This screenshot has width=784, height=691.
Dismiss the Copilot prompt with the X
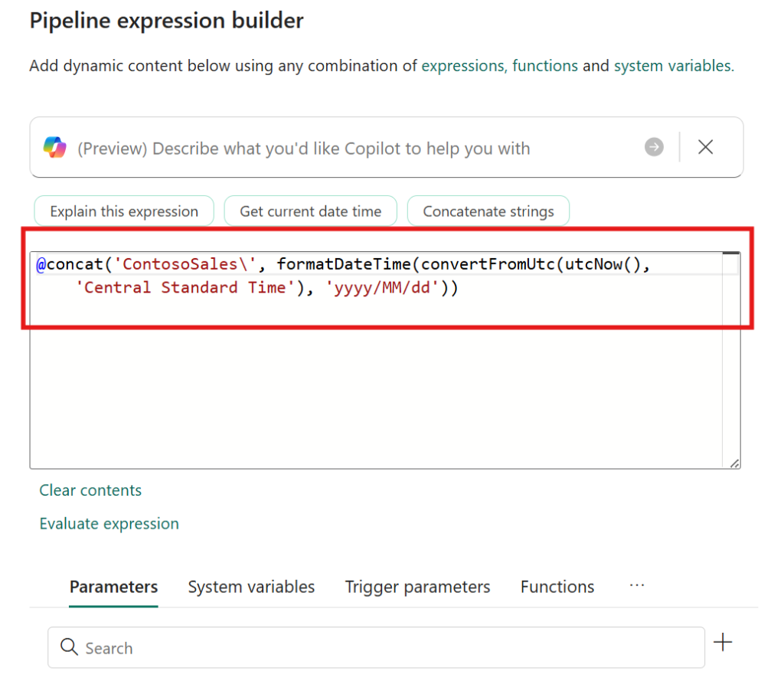tap(705, 147)
